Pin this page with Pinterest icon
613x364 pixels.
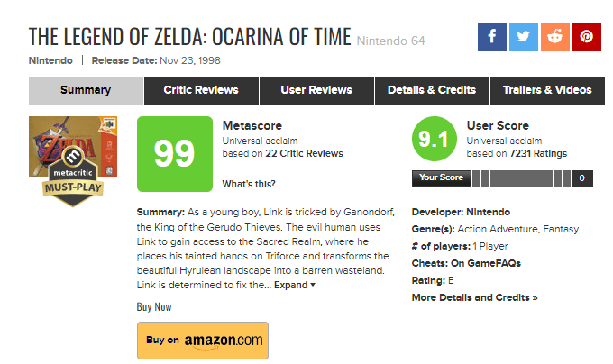click(x=587, y=36)
